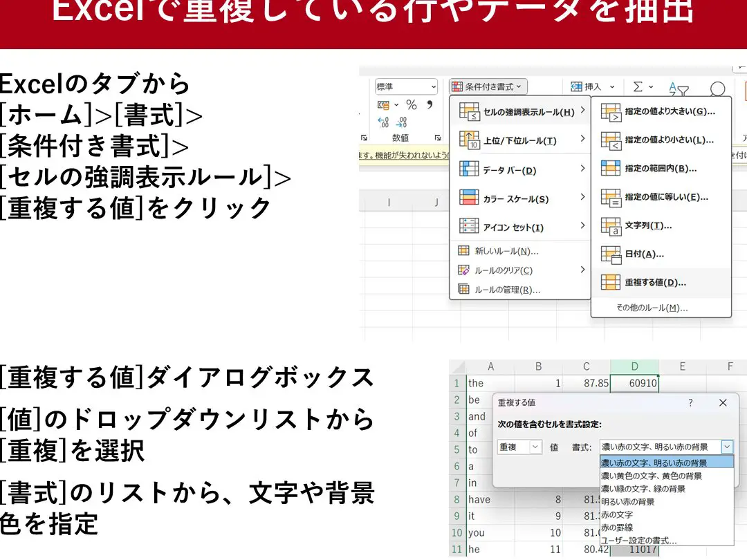This screenshot has height=560, width=747.
Task: Click the decrease decimal icon
Action: click(x=402, y=122)
